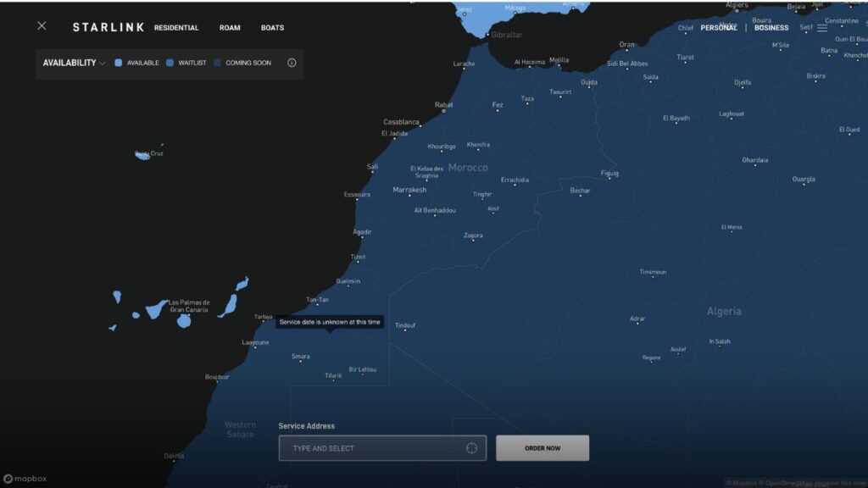Open the hamburger menu icon

point(822,28)
